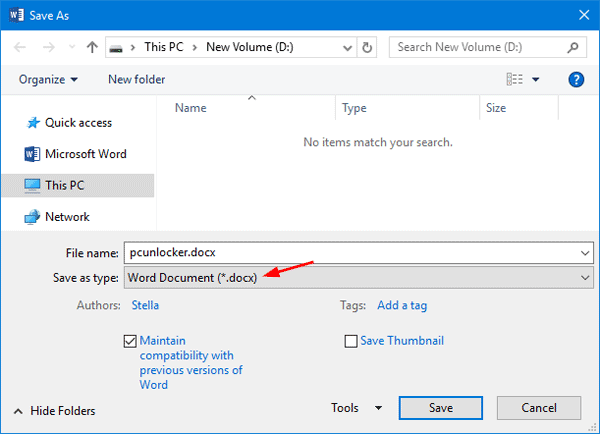Open the Tools dropdown menu
Image resolution: width=600 pixels, height=434 pixels.
356,408
